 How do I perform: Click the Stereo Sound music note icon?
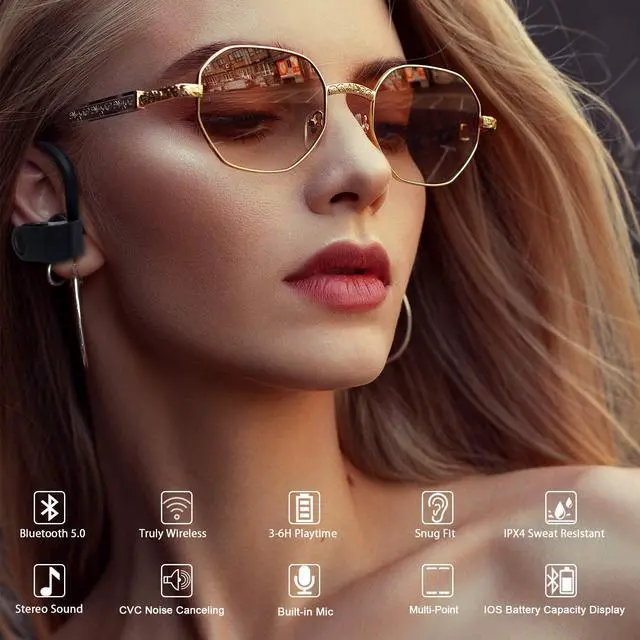pyautogui.click(x=49, y=580)
